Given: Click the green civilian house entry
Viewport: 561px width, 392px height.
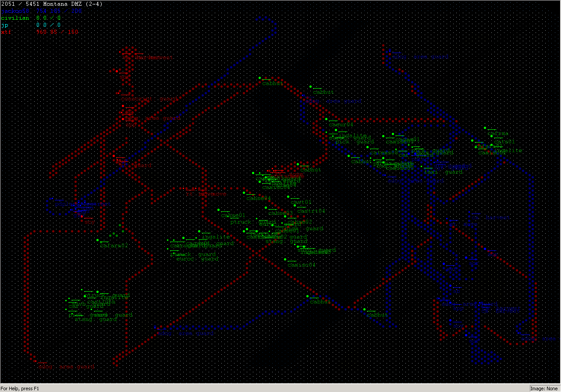Looking at the screenshot, I should (x=15, y=18).
